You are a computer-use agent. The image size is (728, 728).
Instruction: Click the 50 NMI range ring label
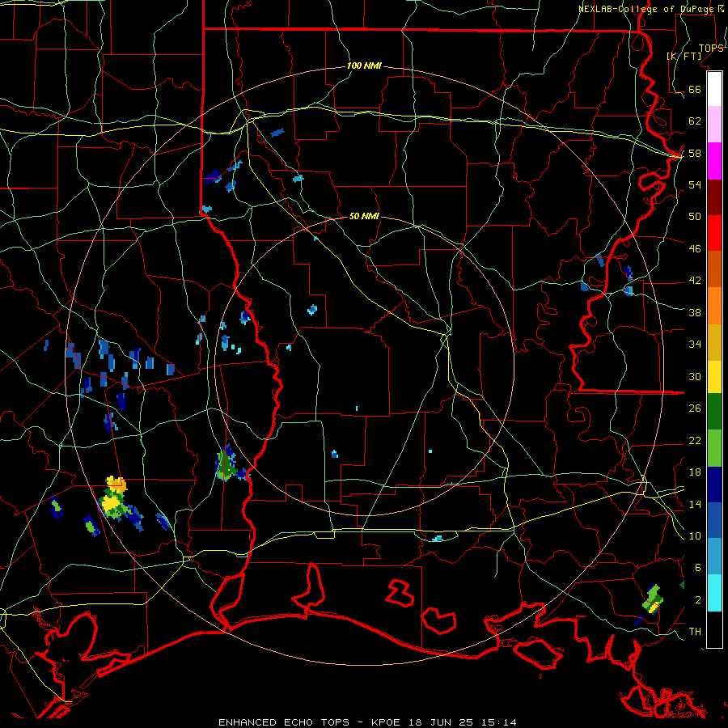(x=364, y=216)
